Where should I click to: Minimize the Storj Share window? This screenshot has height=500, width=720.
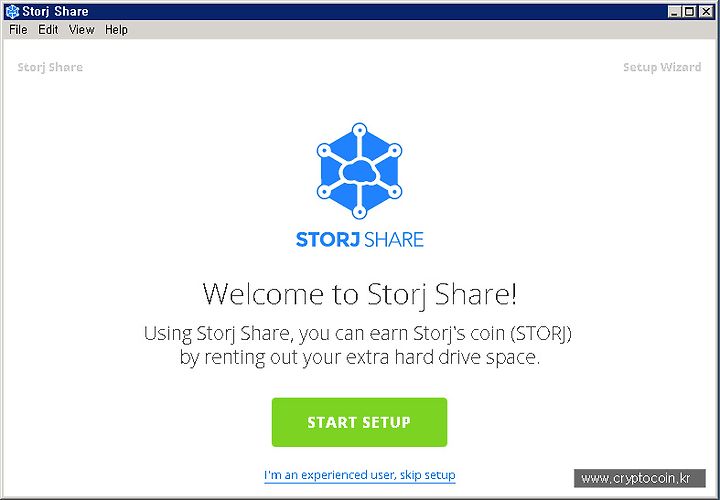(674, 11)
